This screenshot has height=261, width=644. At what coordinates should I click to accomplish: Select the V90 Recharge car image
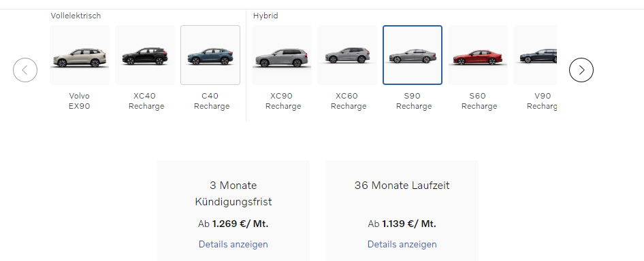tap(535, 55)
